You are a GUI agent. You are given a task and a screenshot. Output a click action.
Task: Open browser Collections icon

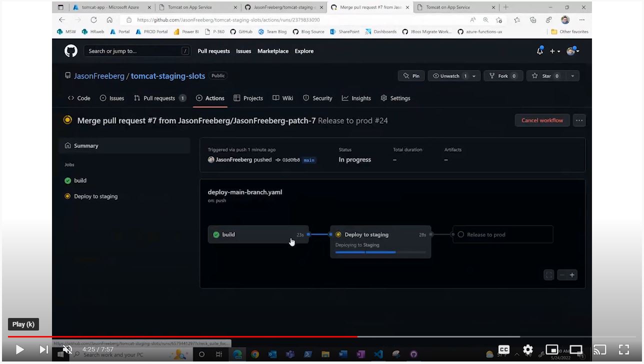click(x=533, y=20)
